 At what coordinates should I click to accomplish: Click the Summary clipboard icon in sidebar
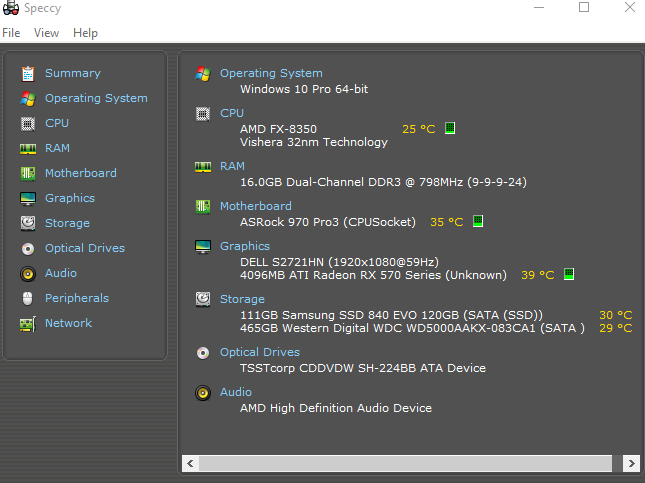click(28, 74)
